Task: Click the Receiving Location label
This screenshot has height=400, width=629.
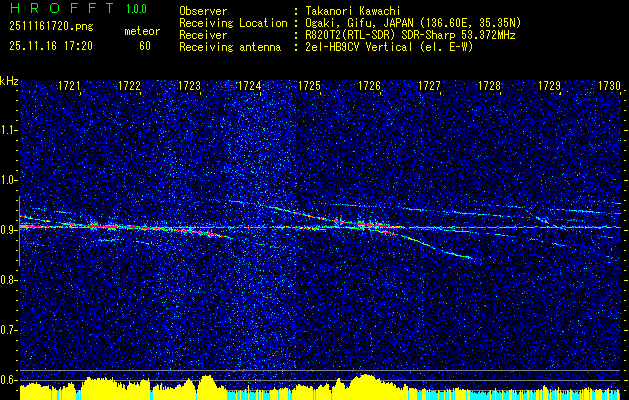Action: coord(233,23)
